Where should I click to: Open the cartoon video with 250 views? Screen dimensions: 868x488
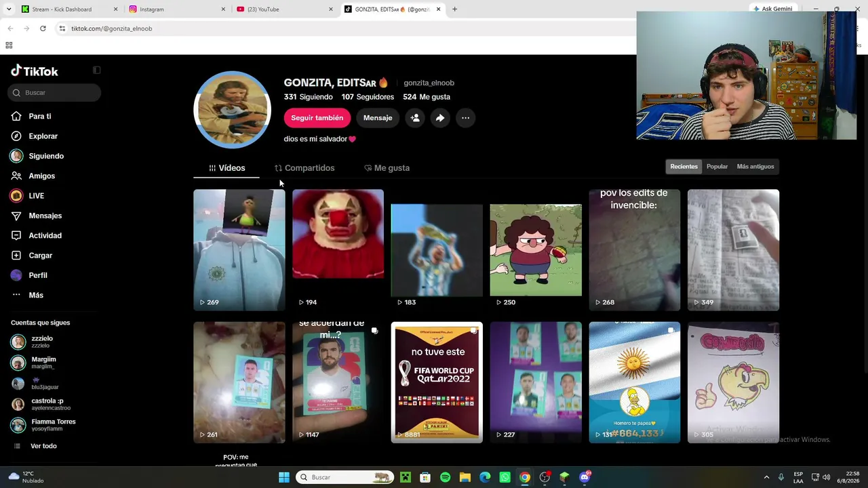[536, 250]
